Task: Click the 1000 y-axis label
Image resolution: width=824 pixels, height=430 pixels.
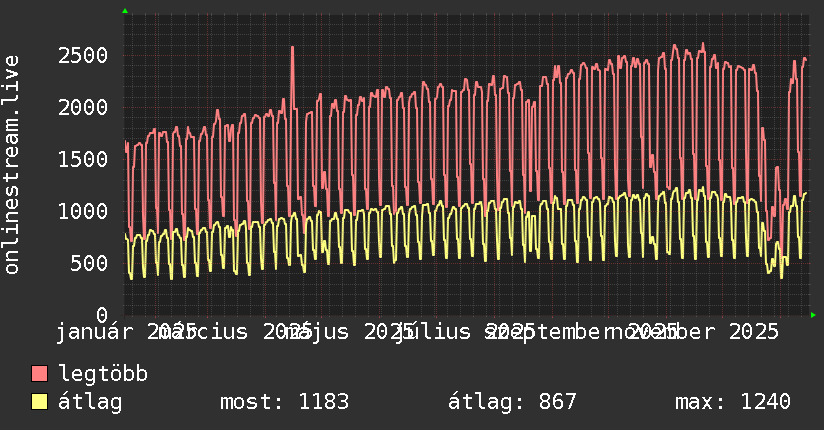Action: point(83,211)
